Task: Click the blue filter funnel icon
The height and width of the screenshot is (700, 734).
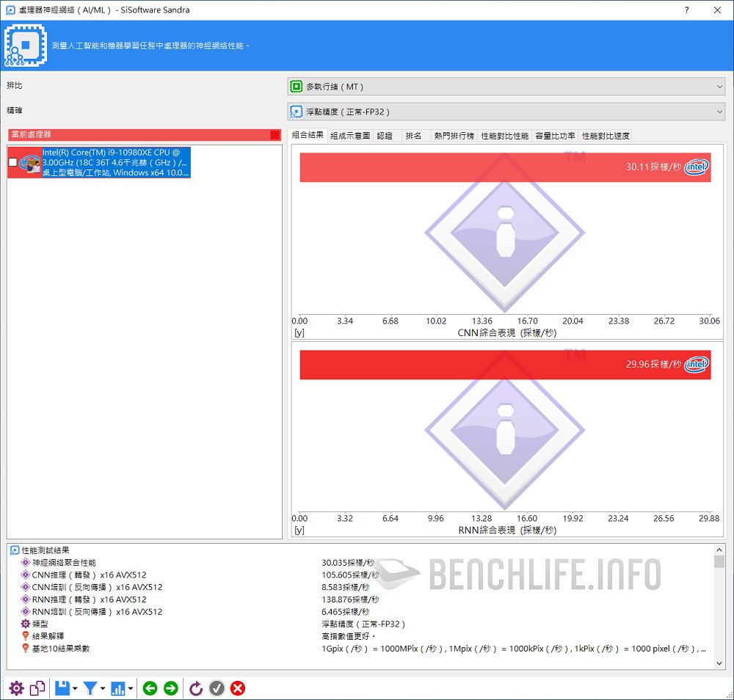Action: pos(90,688)
